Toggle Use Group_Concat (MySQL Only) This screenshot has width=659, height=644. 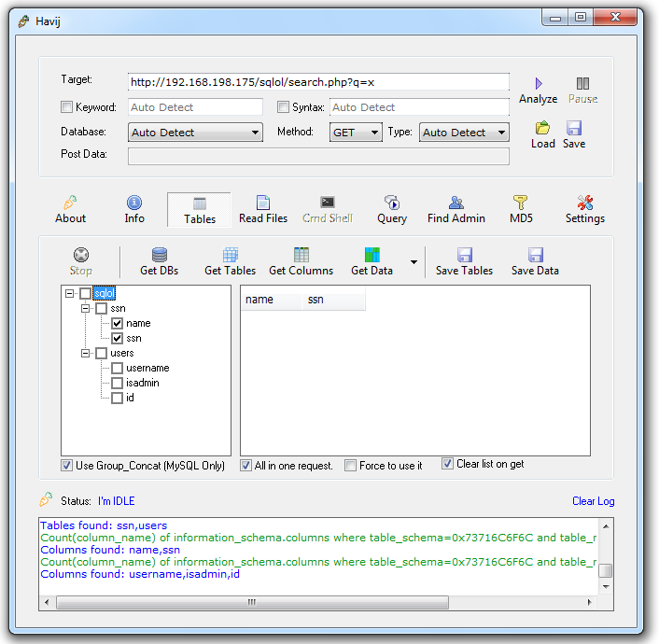click(x=66, y=466)
